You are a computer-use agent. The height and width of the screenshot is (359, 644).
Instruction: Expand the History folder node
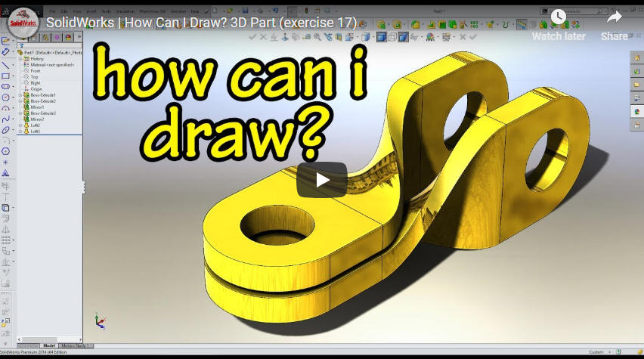click(20, 59)
